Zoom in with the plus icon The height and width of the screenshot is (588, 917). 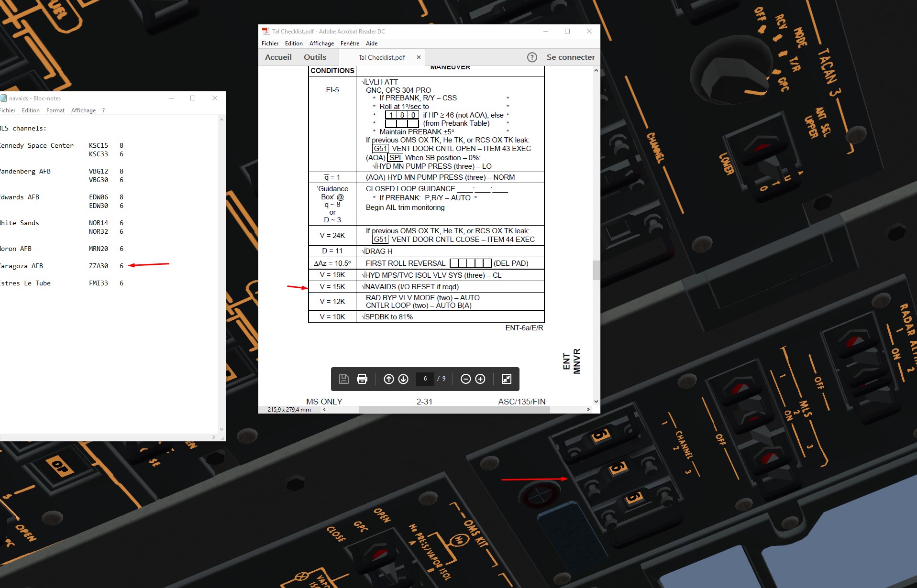pyautogui.click(x=480, y=379)
